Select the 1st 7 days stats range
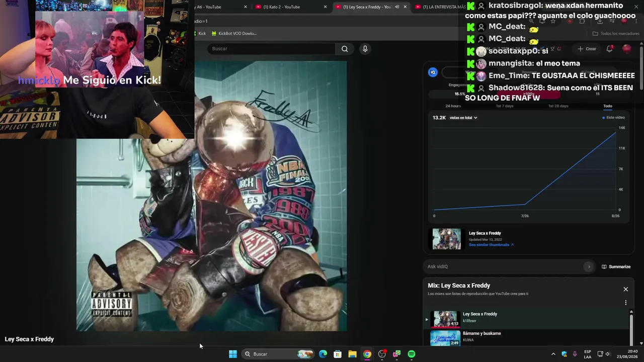This screenshot has height=362, width=644. 505,106
